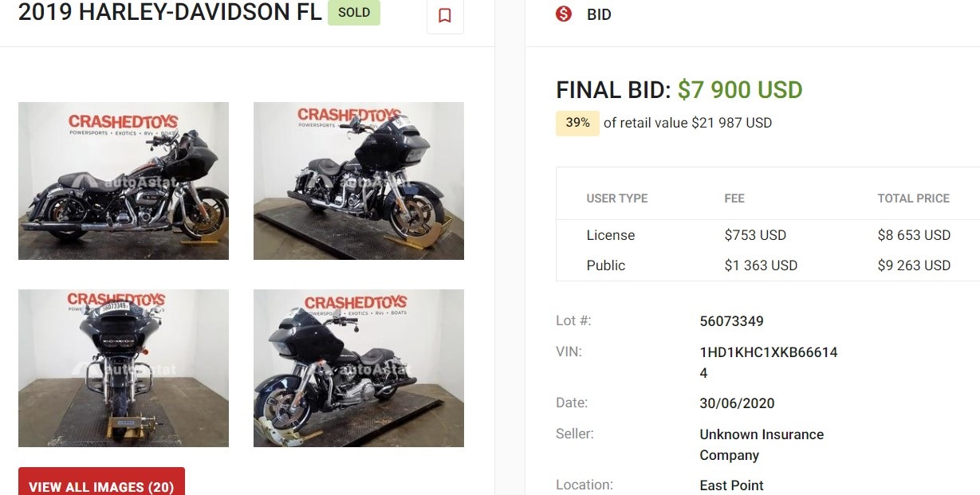Click the red dollar BID icon

(x=564, y=14)
